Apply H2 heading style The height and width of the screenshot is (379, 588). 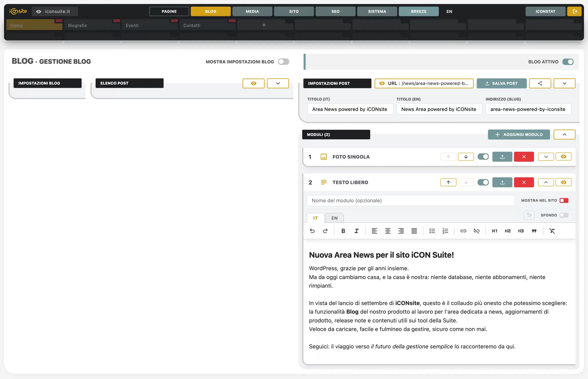508,231
